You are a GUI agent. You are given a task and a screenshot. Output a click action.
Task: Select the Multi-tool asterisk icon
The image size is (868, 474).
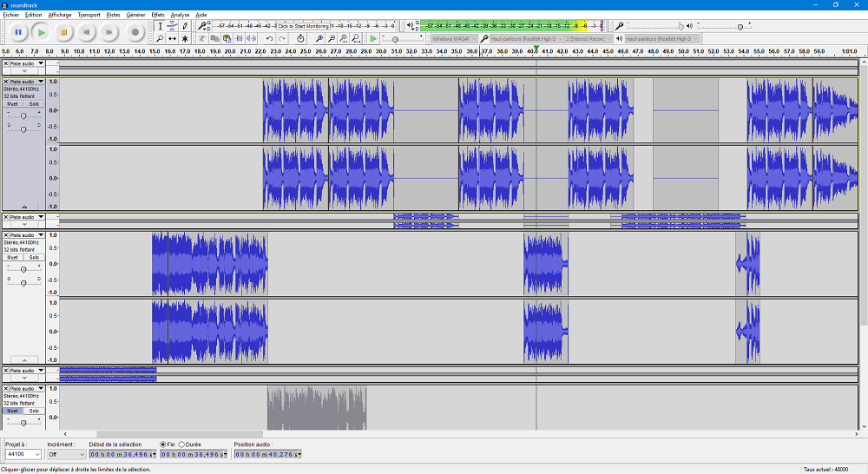point(185,39)
